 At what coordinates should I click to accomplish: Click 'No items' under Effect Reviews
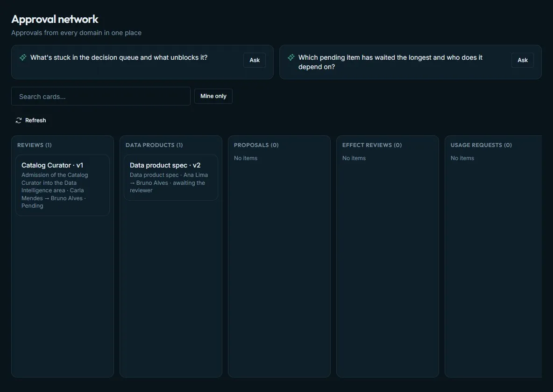point(354,158)
